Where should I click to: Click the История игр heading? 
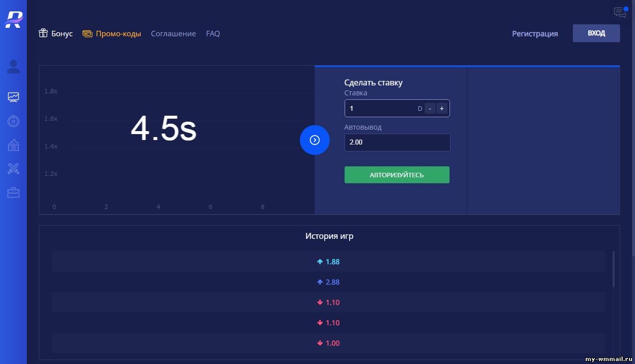point(329,236)
